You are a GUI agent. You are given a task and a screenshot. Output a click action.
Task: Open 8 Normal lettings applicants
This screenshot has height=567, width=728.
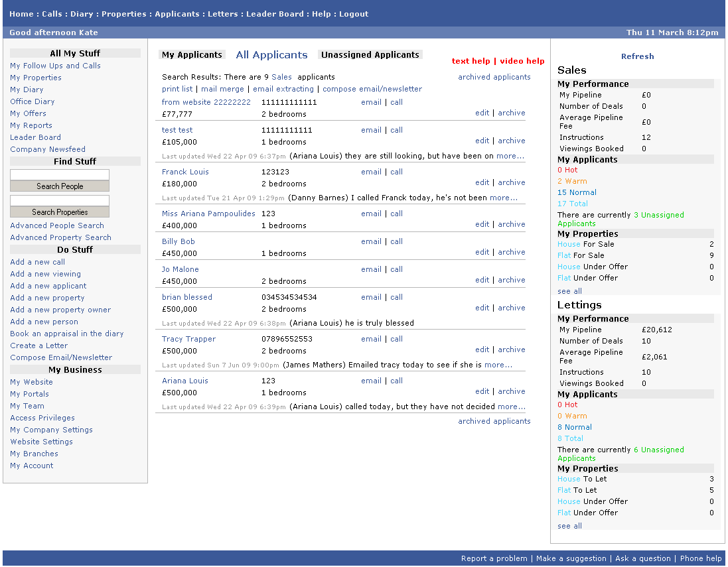(574, 427)
